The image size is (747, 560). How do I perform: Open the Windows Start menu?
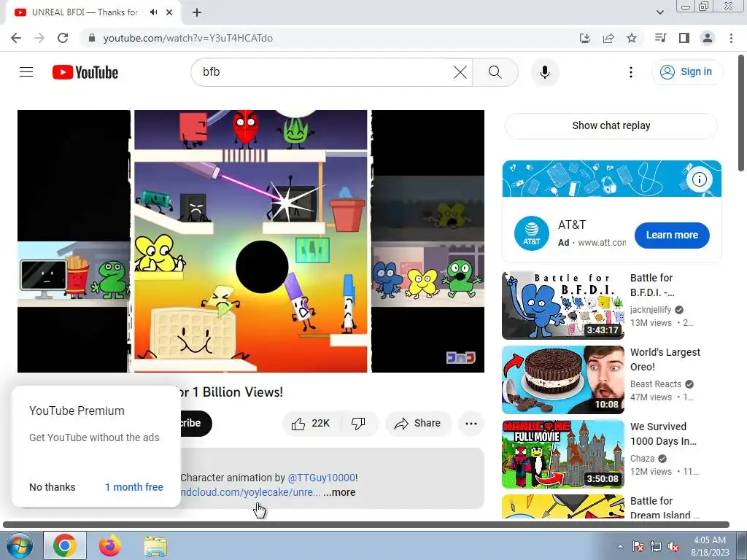click(x=20, y=545)
